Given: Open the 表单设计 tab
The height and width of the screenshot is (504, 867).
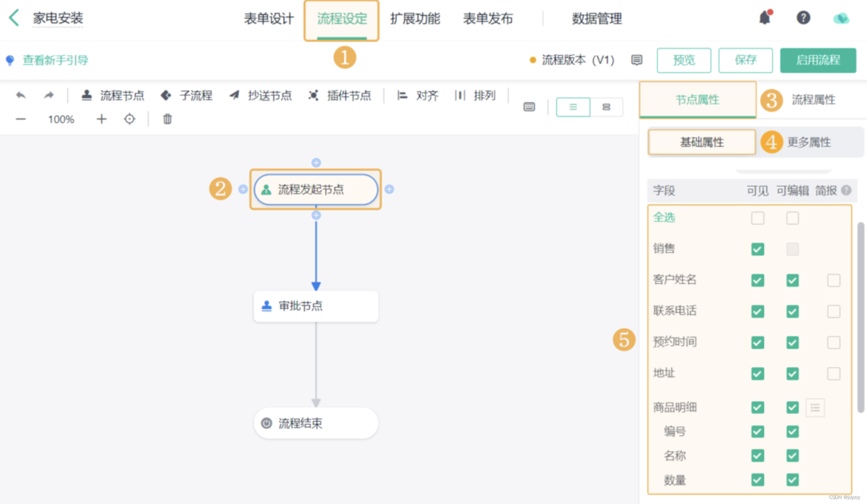Looking at the screenshot, I should (x=269, y=19).
